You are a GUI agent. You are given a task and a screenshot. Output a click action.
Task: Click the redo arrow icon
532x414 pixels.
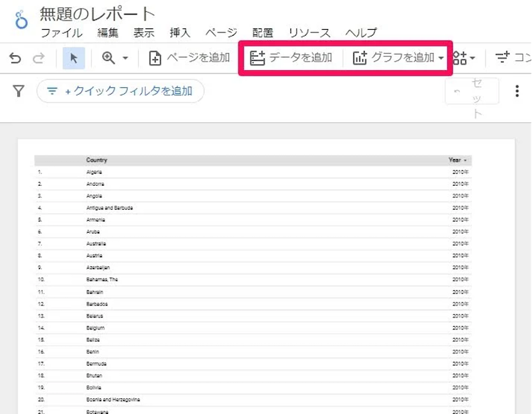[38, 58]
